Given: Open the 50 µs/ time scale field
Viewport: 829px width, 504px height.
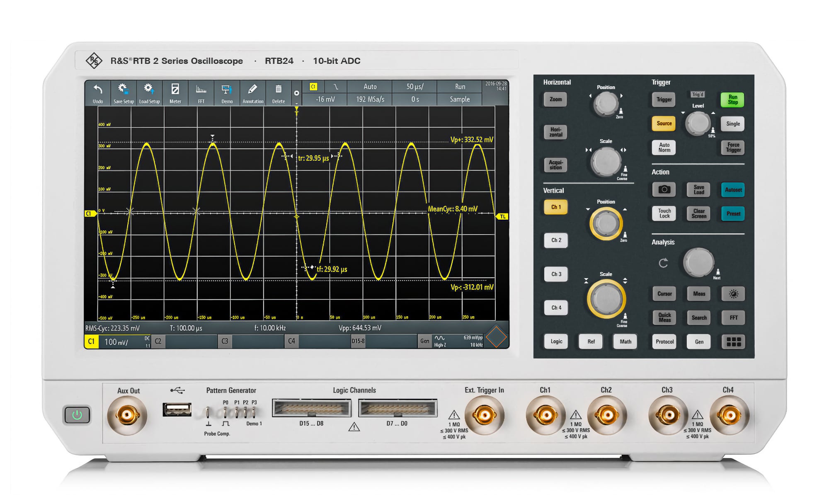Looking at the screenshot, I should click(414, 87).
